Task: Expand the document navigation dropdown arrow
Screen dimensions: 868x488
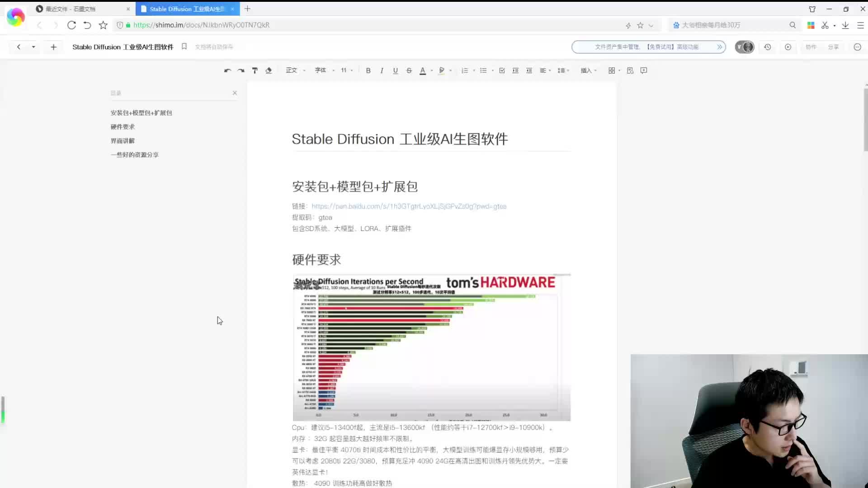Action: click(x=33, y=47)
